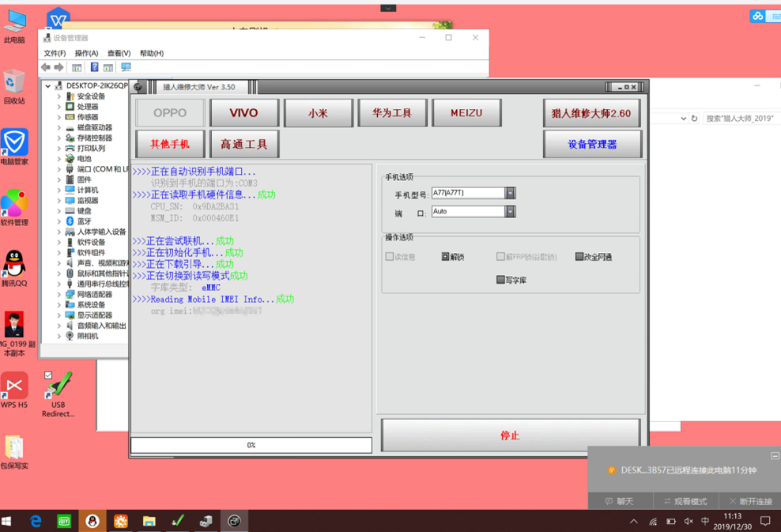Click the refresh icon beside the search box
This screenshot has height=532, width=781.
(x=694, y=118)
